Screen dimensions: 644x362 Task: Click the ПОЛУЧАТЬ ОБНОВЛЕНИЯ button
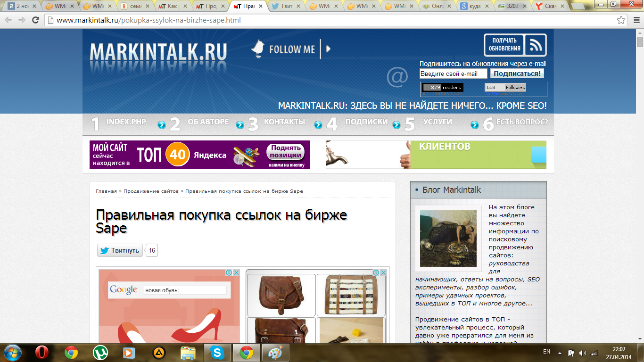(x=504, y=45)
